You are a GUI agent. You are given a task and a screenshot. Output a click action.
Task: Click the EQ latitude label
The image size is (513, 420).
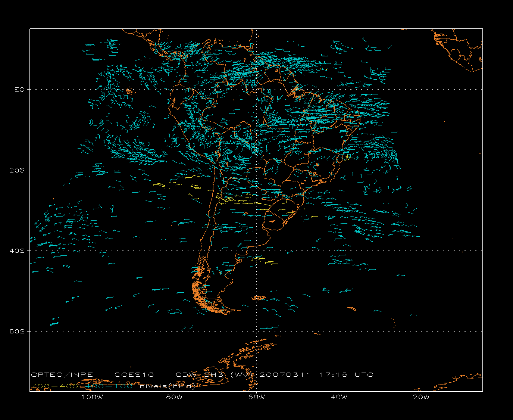[x=19, y=90]
